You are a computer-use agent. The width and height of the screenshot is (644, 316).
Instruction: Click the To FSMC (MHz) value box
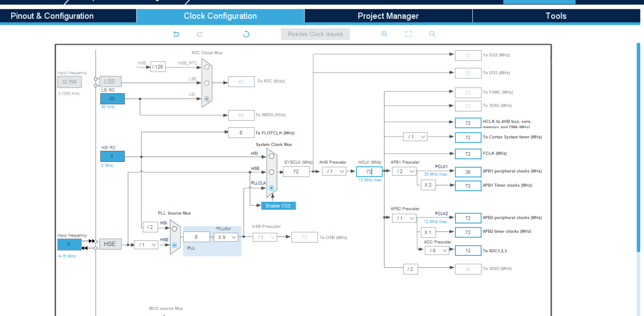pos(468,93)
